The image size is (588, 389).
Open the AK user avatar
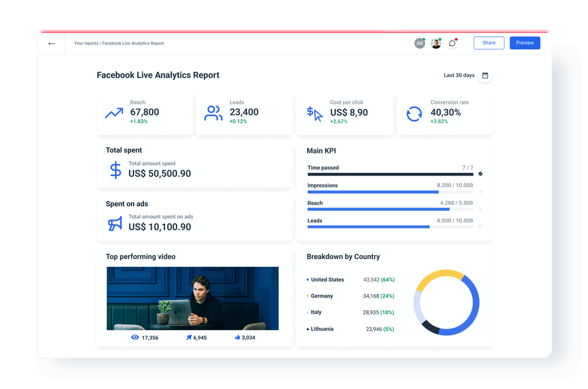[420, 43]
